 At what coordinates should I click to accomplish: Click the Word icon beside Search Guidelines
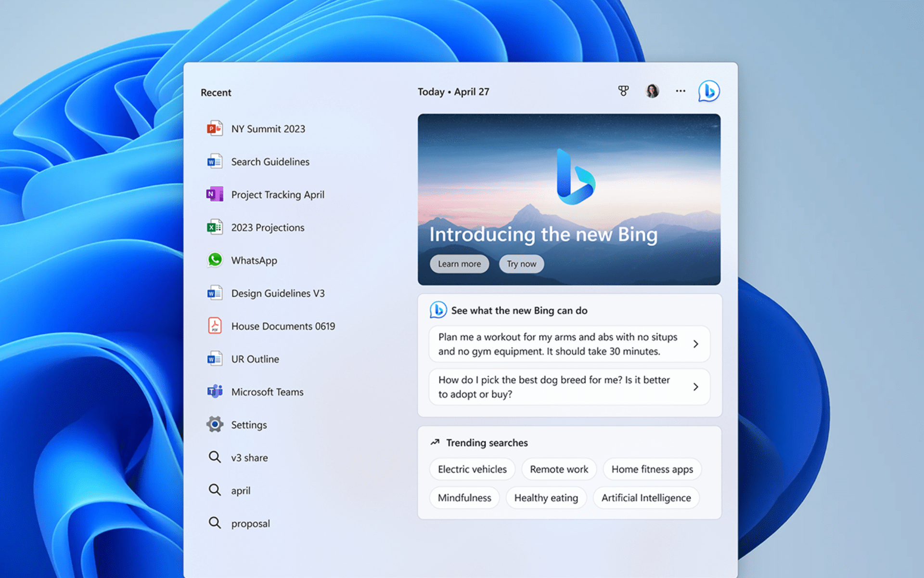coord(215,161)
